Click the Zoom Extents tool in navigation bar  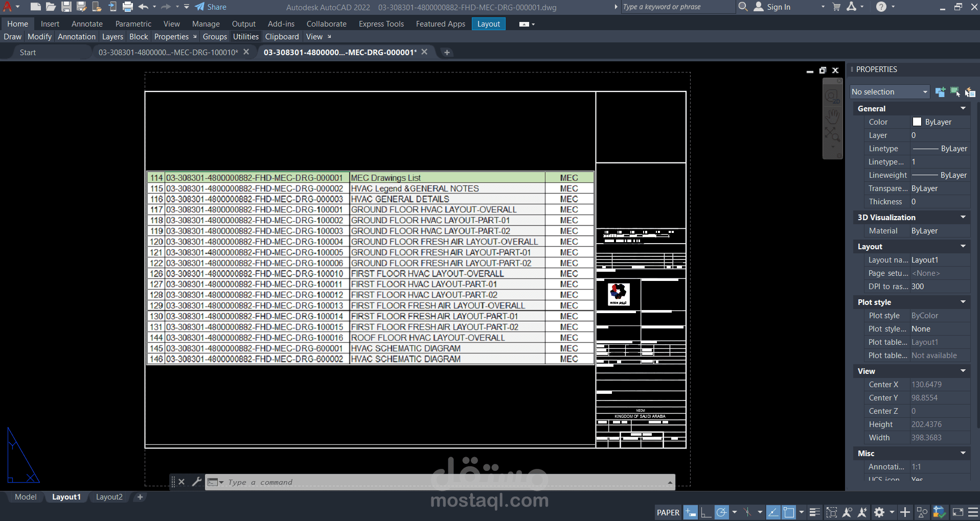[832, 134]
